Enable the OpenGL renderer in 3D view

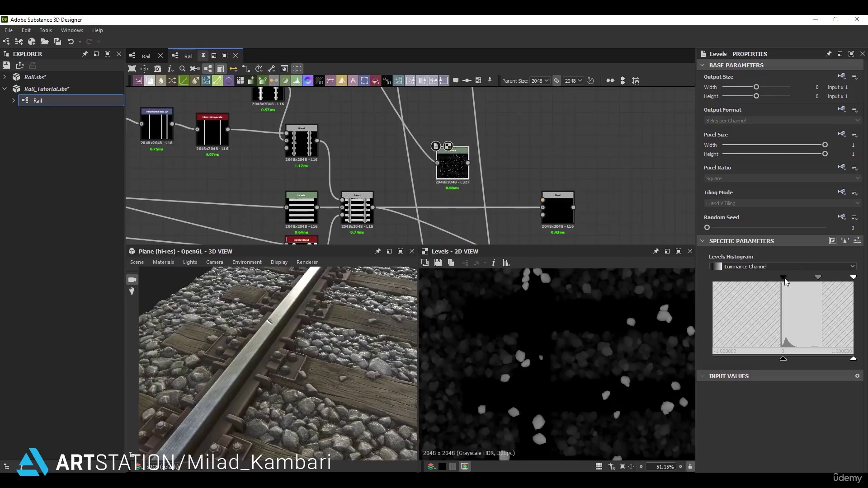(x=307, y=262)
